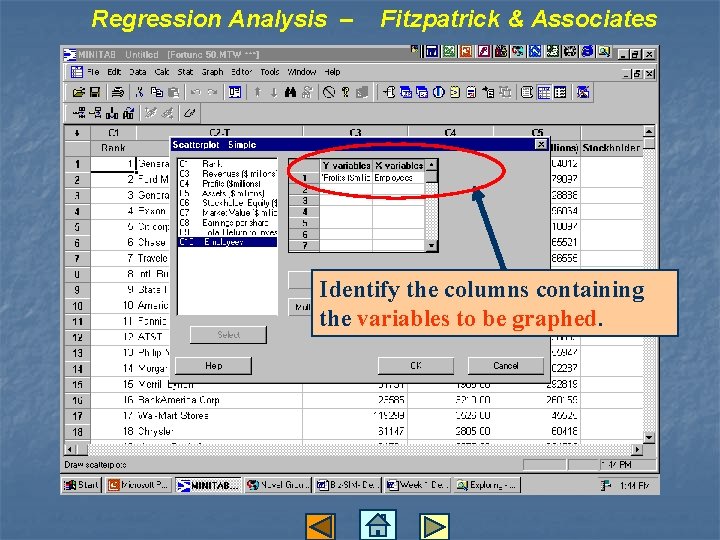This screenshot has width=720, height=540.
Task: Open the Window menu
Action: (x=302, y=72)
